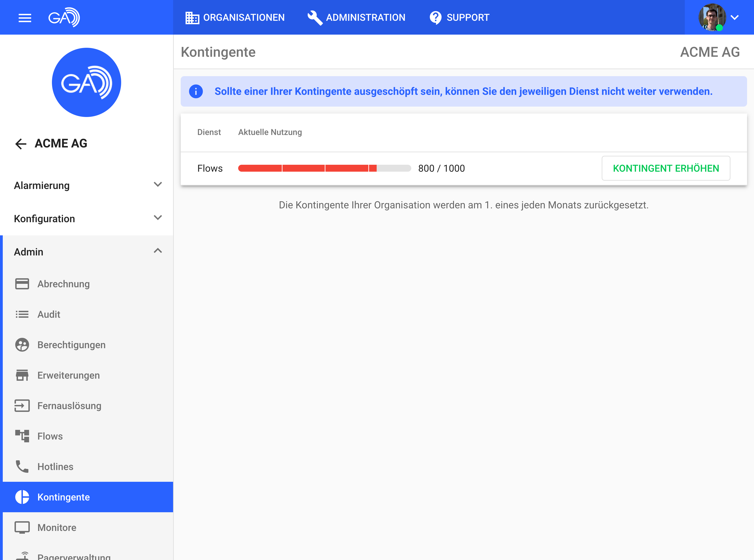Click the exhausted quota warning text

463,92
